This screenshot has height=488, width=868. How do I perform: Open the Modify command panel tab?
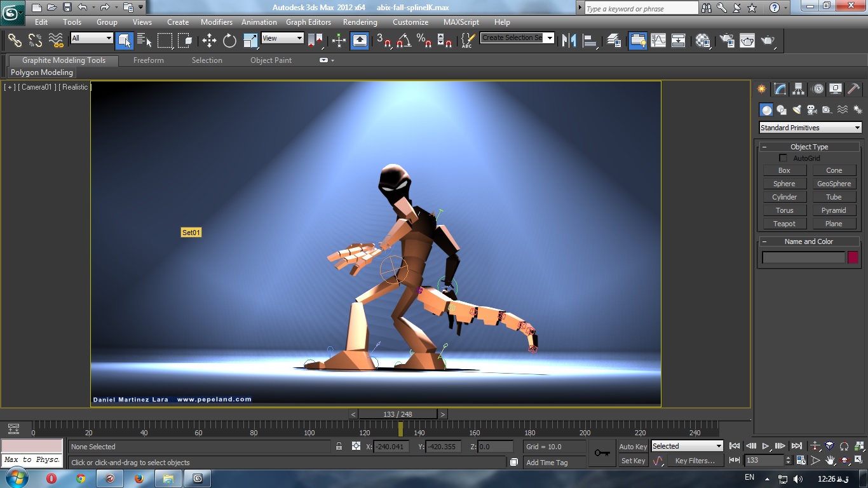coord(780,89)
